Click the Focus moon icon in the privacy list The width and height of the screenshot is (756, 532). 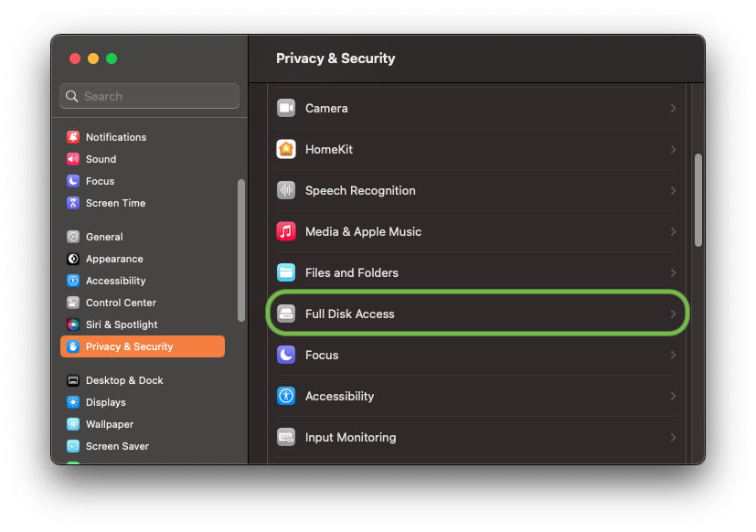point(286,355)
